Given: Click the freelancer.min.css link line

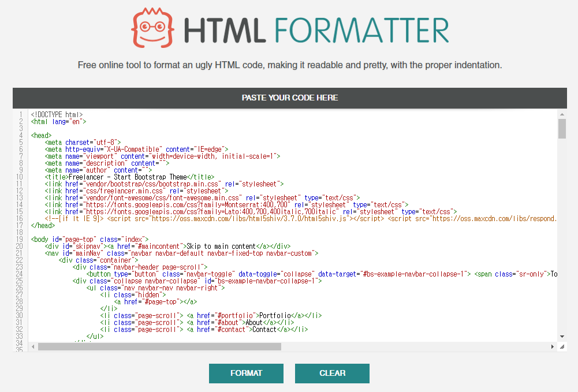Looking at the screenshot, I should (x=137, y=191).
